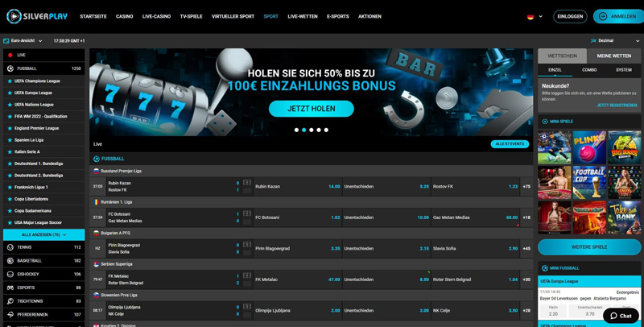Select the Fussball ball icon in sidebar
The height and width of the screenshot is (327, 644).
pos(10,68)
